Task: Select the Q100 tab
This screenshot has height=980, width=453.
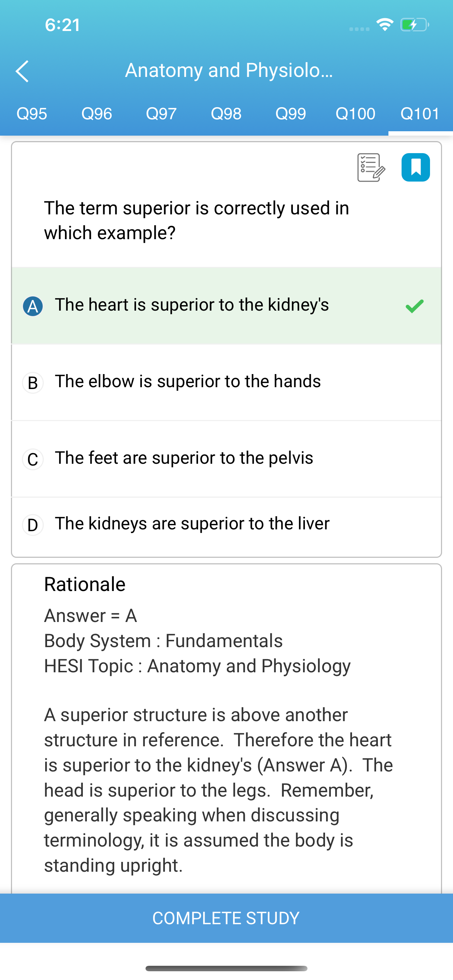Action: click(356, 114)
